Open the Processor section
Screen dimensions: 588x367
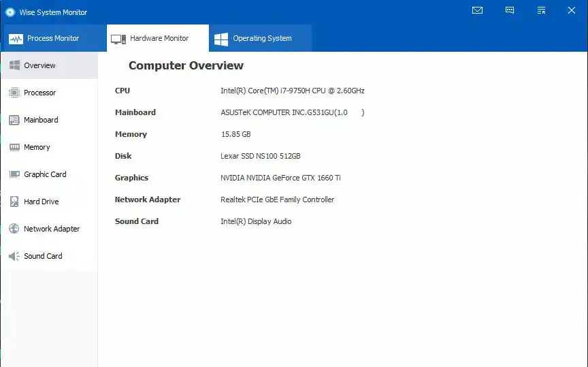click(49, 93)
